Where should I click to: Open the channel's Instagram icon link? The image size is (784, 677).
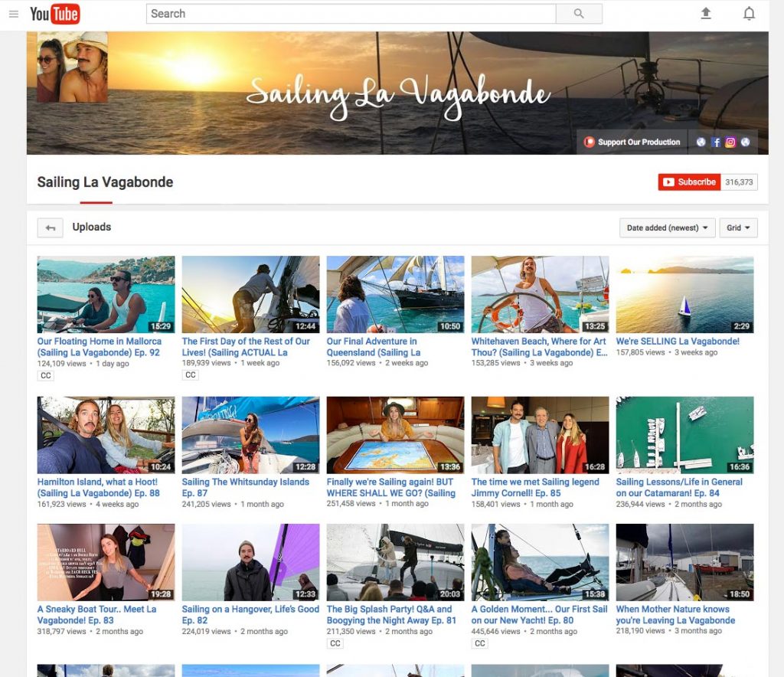(x=730, y=142)
